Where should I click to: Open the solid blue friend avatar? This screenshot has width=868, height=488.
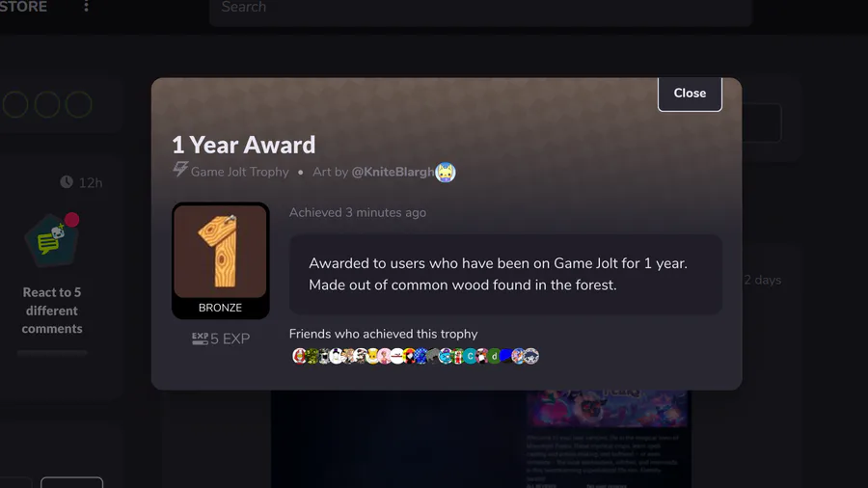click(x=506, y=356)
